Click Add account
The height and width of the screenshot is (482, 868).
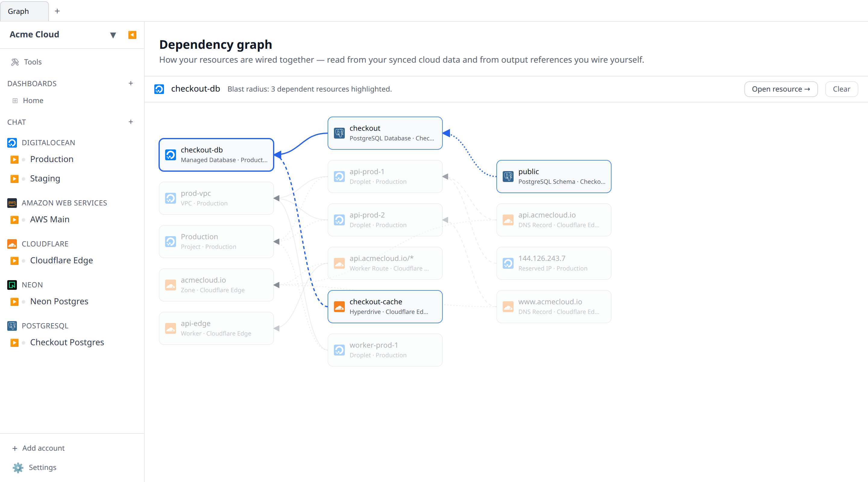(x=38, y=448)
